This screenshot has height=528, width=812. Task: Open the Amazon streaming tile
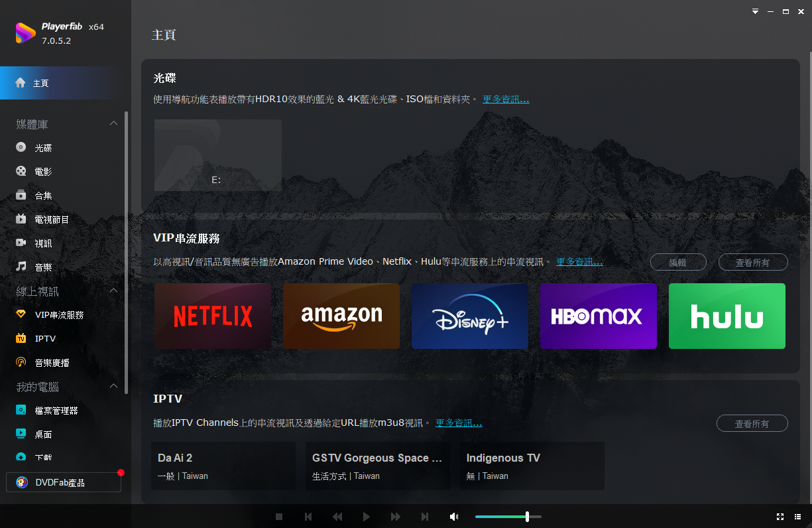tap(341, 316)
